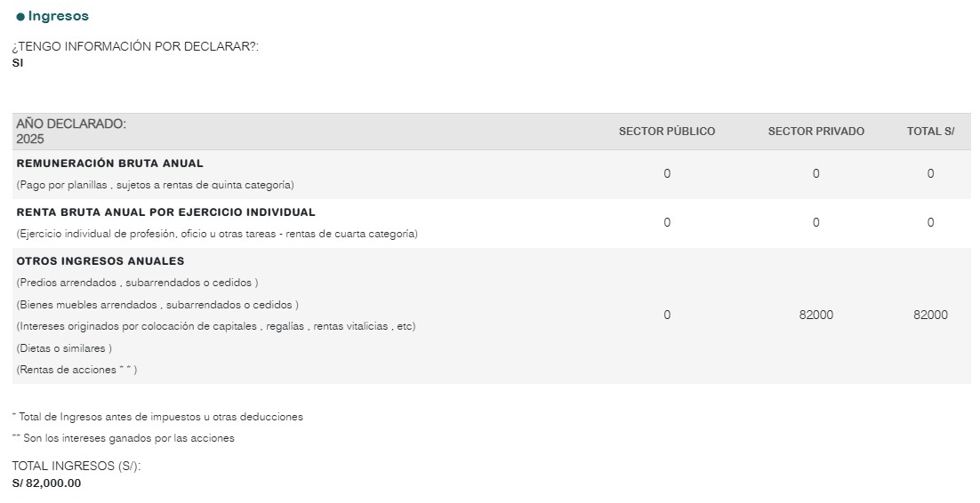Screen dimensions: 980x503
Task: Click sector público value for Remuneración bruta anual
Action: pos(667,173)
